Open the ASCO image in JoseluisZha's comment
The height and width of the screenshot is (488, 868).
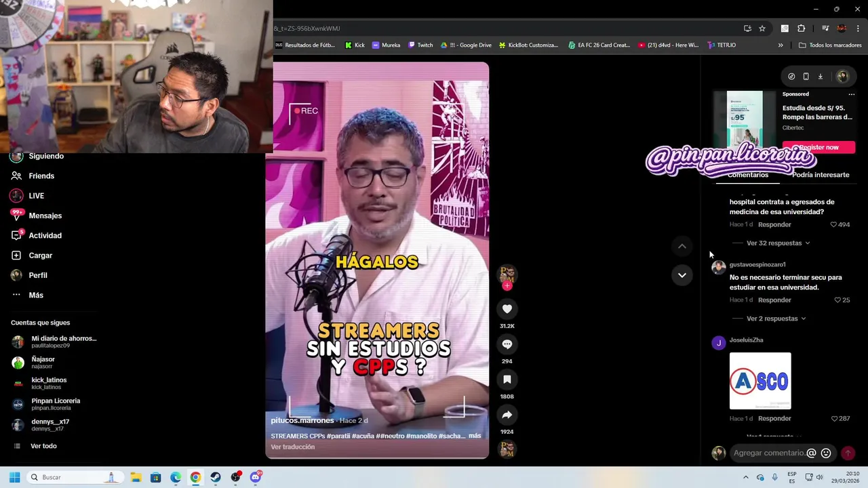click(760, 381)
